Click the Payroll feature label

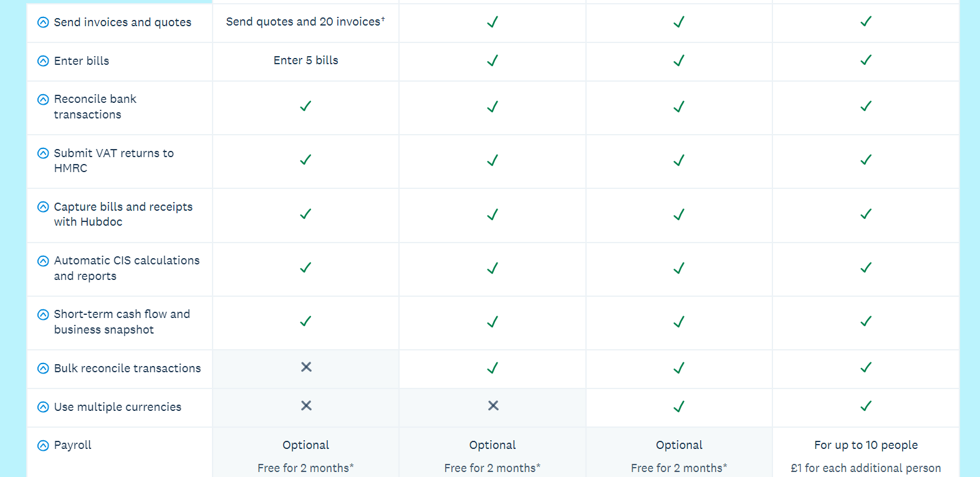pos(72,445)
